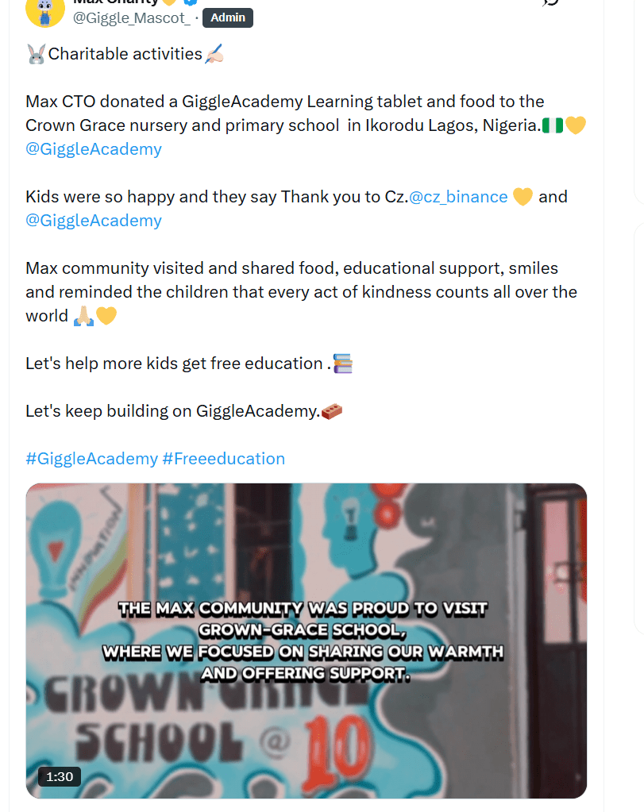Click the brick emoji after 'GiggleAcademy.'
644x812 pixels.
tap(332, 412)
